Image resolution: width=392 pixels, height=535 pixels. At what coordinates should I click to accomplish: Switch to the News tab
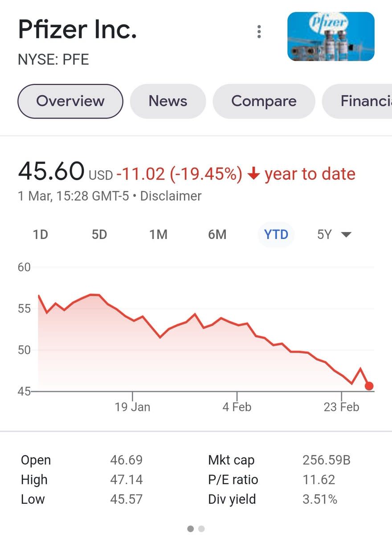click(x=168, y=101)
